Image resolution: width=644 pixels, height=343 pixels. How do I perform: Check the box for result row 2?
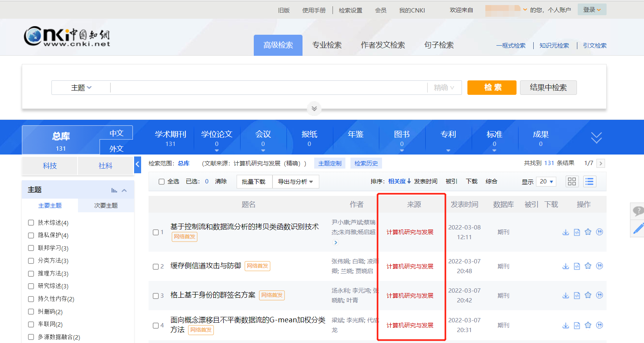(156, 267)
